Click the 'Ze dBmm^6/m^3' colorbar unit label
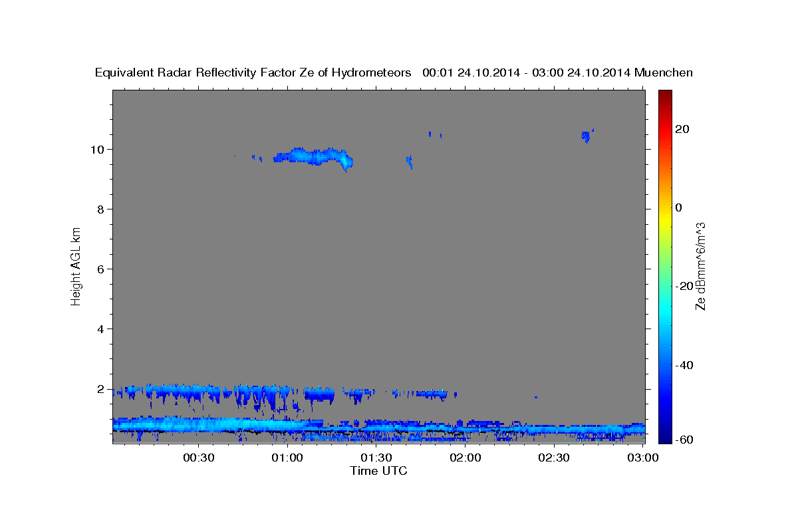 click(700, 266)
